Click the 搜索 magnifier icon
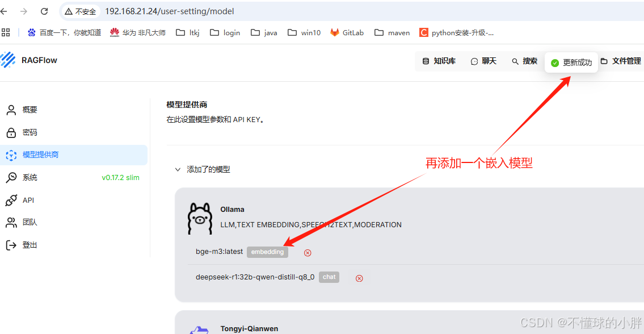The image size is (644, 334). (x=515, y=61)
